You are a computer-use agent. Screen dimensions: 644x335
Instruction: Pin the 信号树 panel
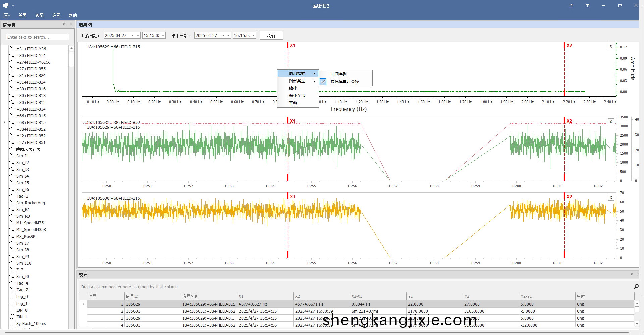click(x=64, y=24)
